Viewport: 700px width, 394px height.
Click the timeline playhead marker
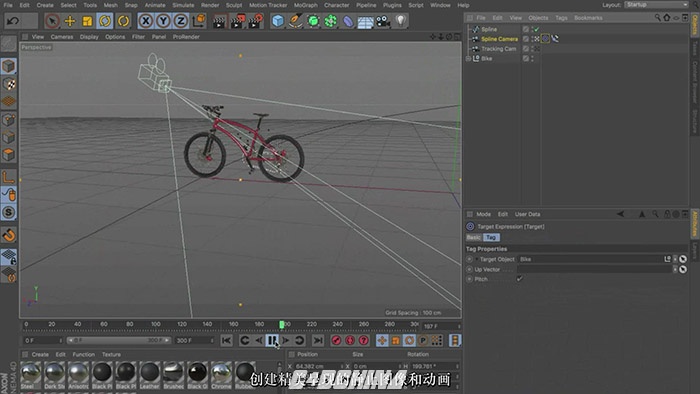pos(282,324)
